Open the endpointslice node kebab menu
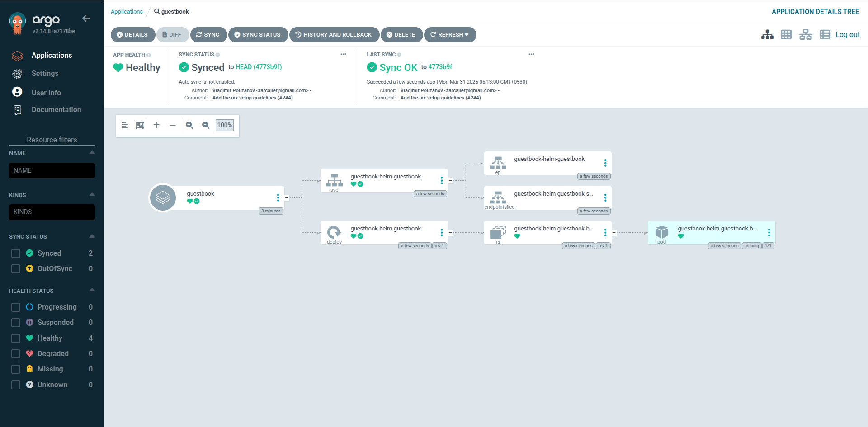The height and width of the screenshot is (427, 868). pos(605,197)
